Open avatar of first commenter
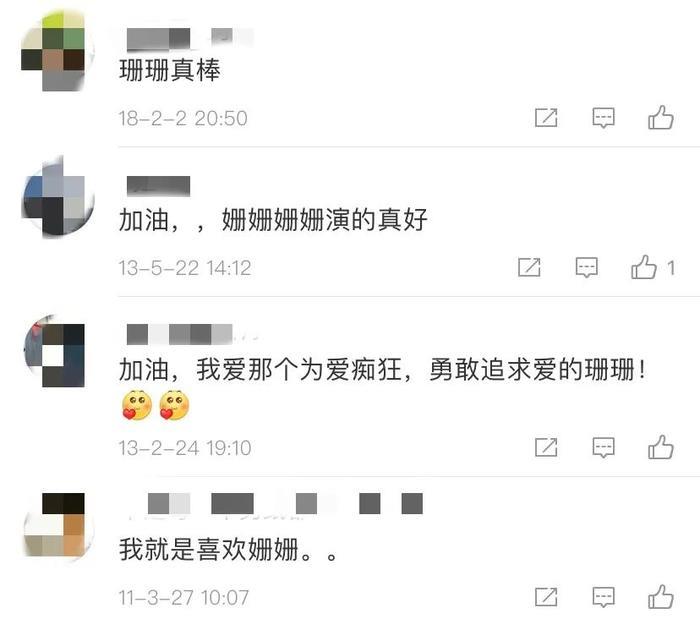The image size is (700, 620). [58, 52]
